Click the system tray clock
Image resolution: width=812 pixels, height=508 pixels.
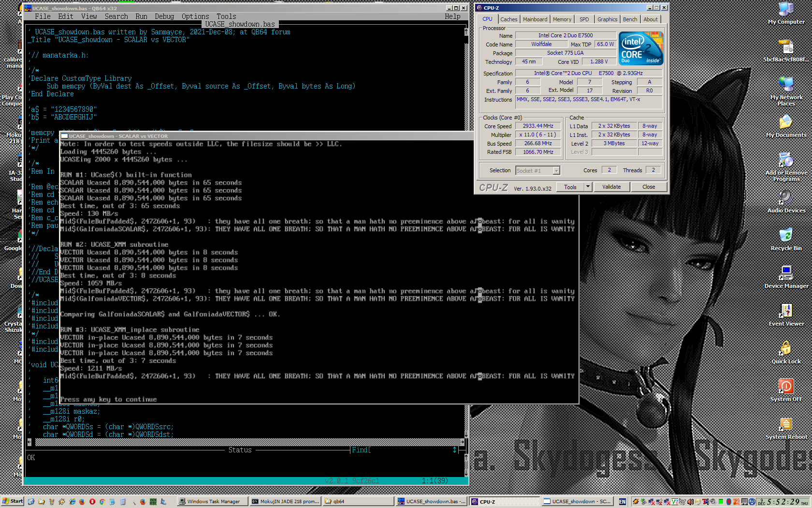click(783, 502)
